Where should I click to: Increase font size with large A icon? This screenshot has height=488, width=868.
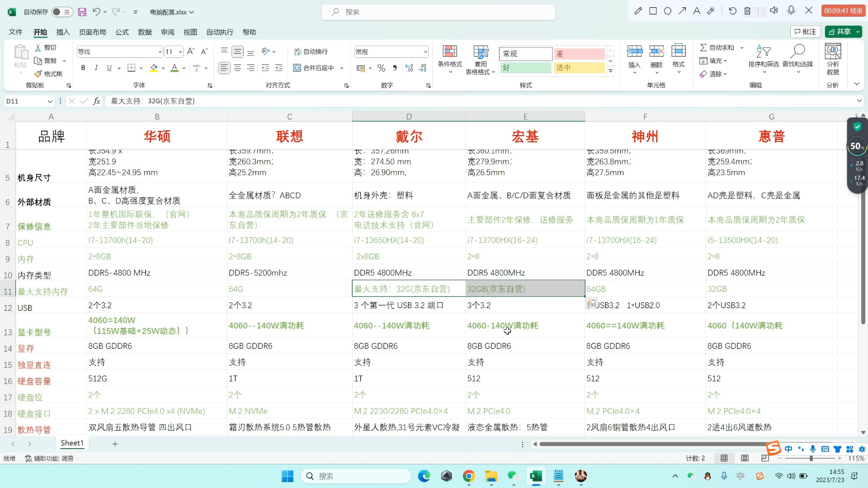191,52
